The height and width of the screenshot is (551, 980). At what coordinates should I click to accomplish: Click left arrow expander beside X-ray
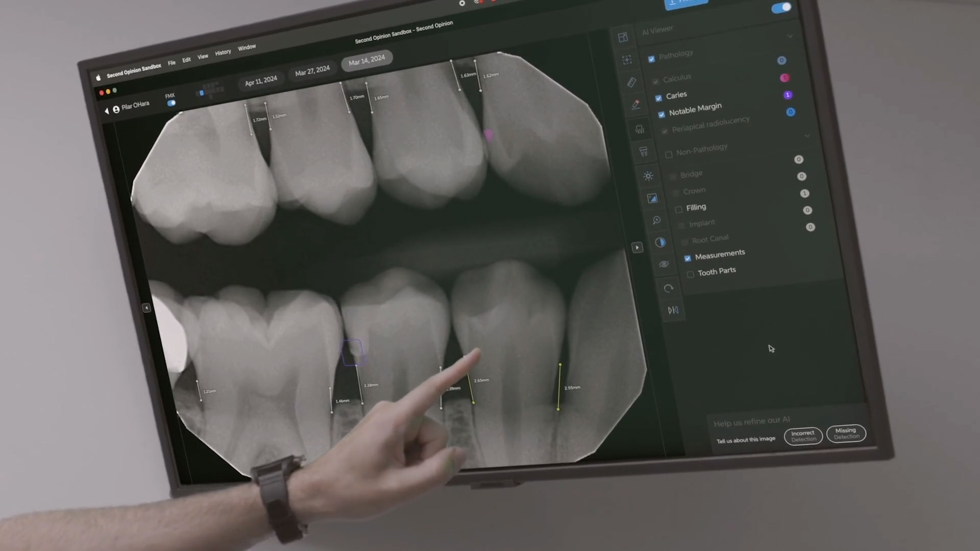(x=146, y=308)
